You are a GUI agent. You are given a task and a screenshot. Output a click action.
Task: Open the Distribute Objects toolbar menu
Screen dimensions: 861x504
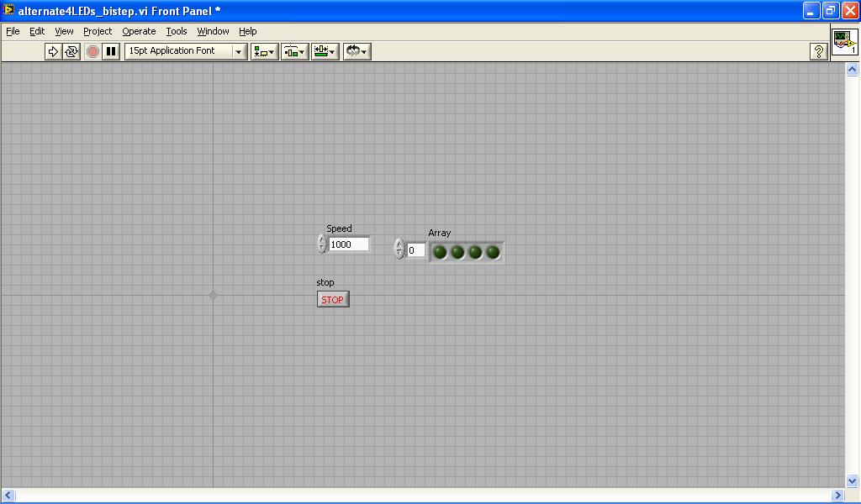click(x=295, y=51)
